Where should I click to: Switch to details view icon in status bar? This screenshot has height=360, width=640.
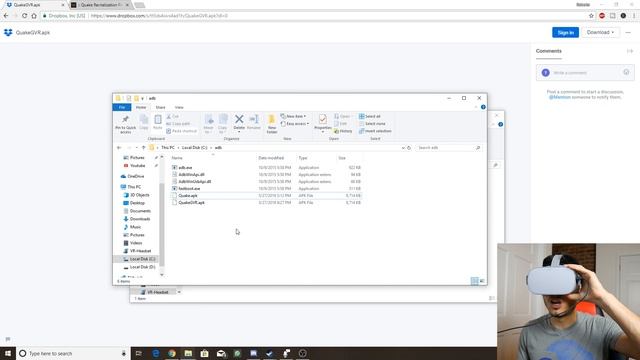[474, 281]
